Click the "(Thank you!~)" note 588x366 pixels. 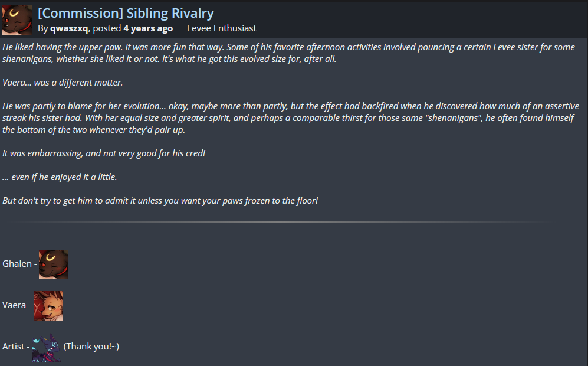tap(91, 347)
